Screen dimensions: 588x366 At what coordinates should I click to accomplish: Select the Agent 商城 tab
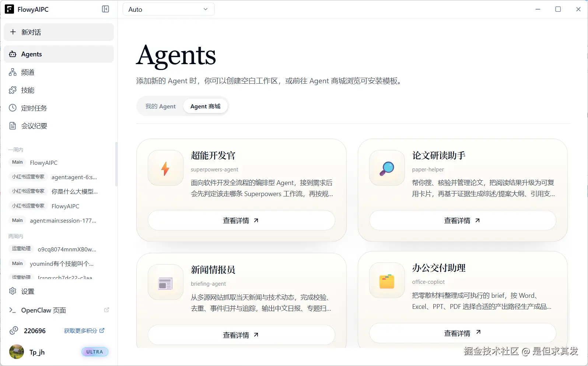pyautogui.click(x=205, y=106)
